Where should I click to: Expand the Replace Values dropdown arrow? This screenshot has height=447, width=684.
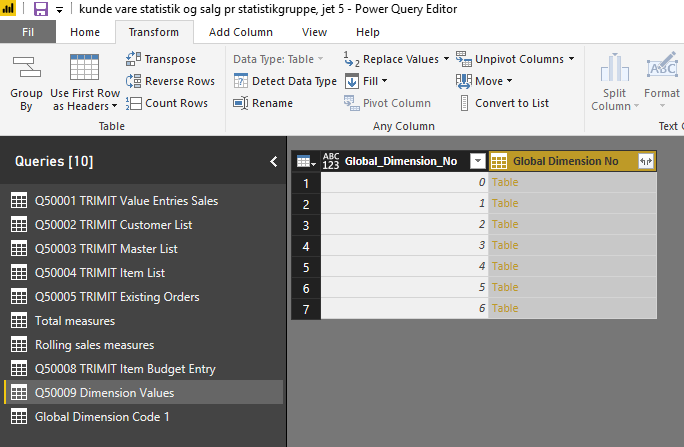[446, 58]
